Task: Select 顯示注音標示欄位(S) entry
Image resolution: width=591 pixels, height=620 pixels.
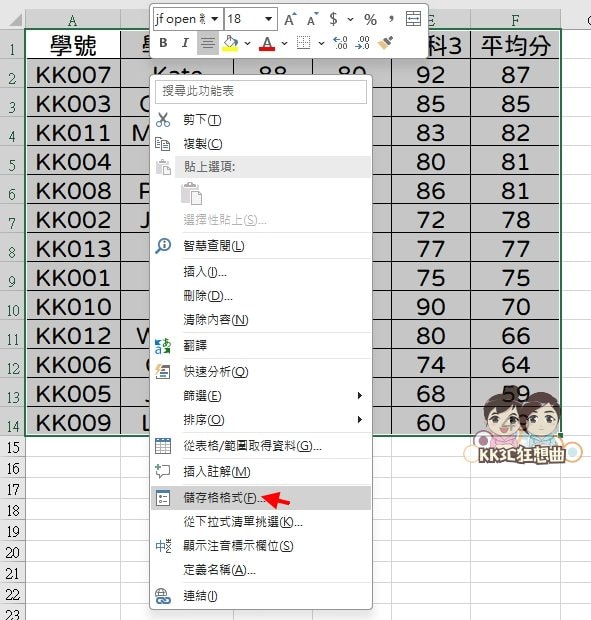Action: [x=261, y=546]
